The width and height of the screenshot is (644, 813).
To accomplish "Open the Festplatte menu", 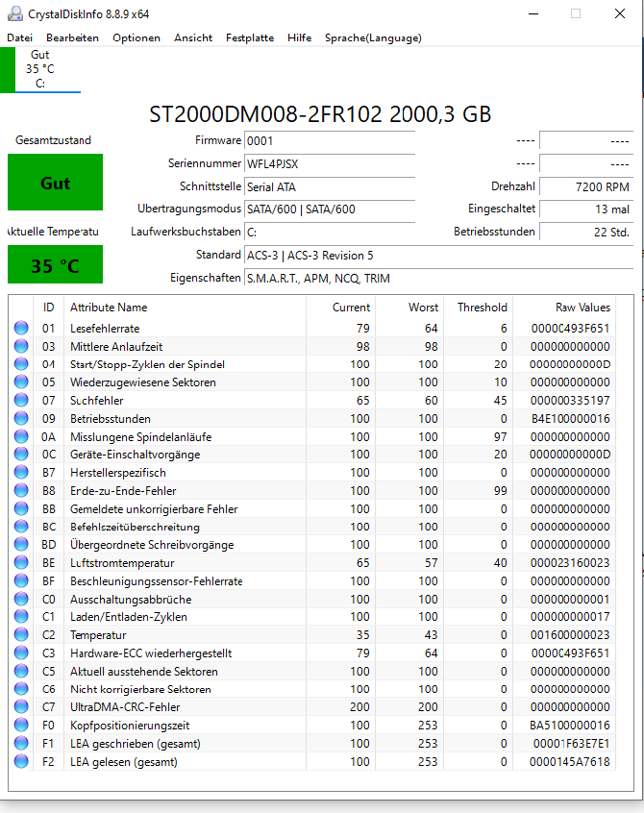I will (x=249, y=37).
